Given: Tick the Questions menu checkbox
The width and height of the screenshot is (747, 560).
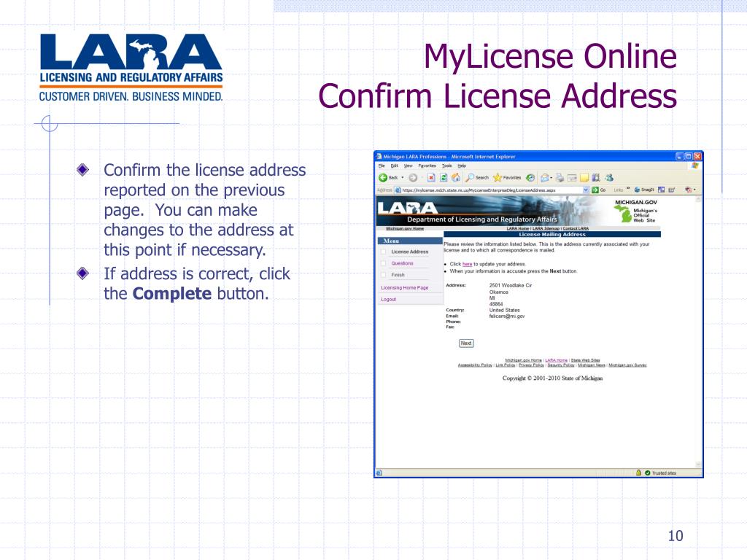Looking at the screenshot, I should point(384,262).
